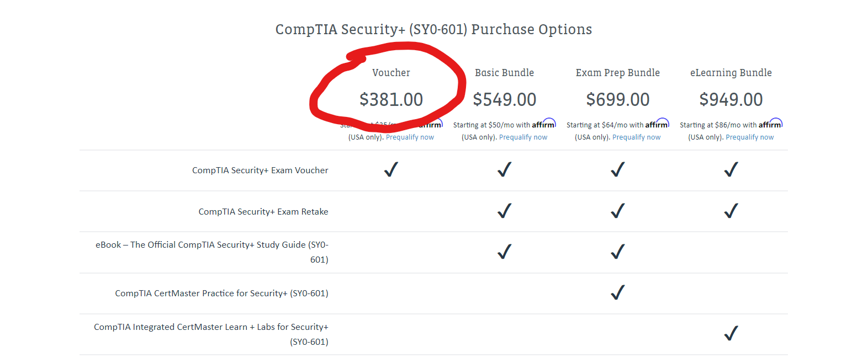Follow Prequalify now link for Exam Prep Bundle
The height and width of the screenshot is (363, 868).
tap(636, 137)
